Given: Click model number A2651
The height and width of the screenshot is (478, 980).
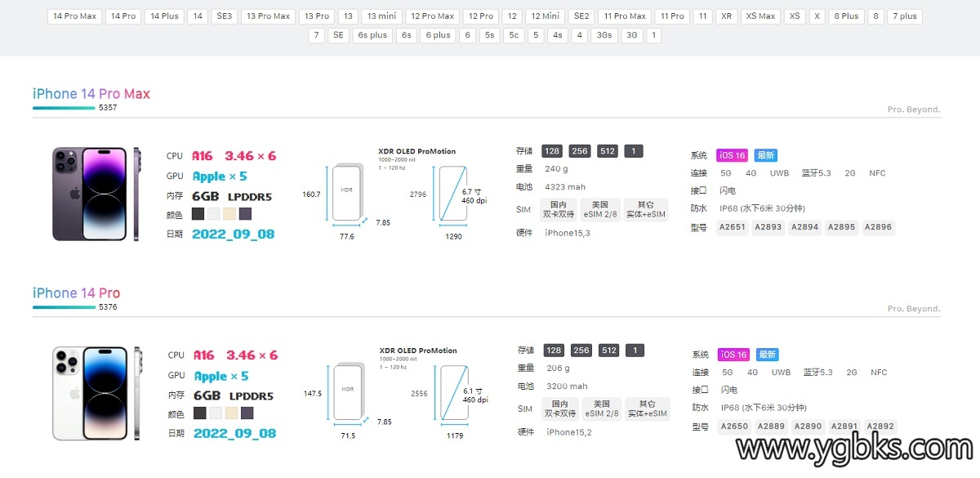Looking at the screenshot, I should [733, 227].
